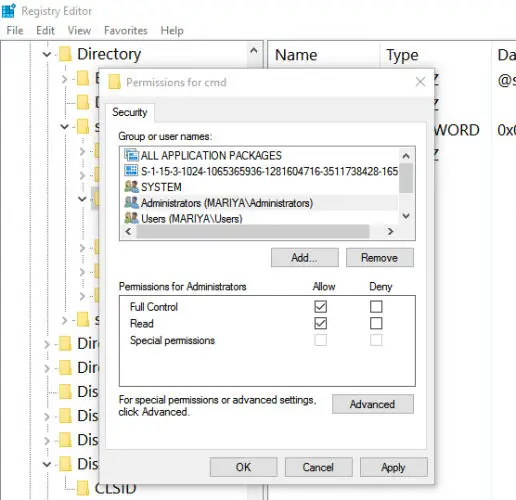Open the File menu
516x500 pixels.
click(15, 31)
